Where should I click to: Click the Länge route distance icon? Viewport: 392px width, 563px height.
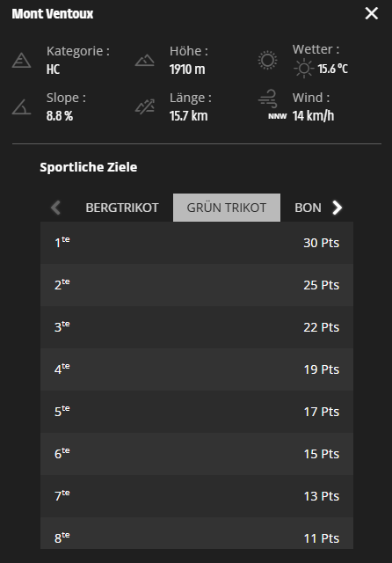click(144, 106)
